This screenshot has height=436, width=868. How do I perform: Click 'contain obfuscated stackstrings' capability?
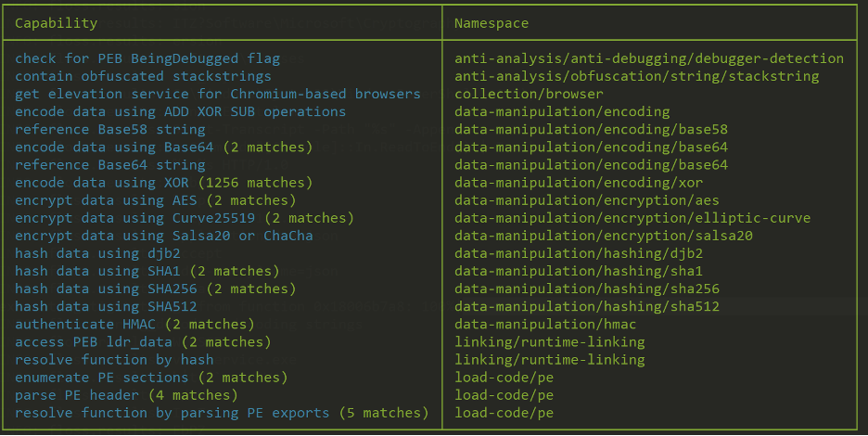point(143,76)
